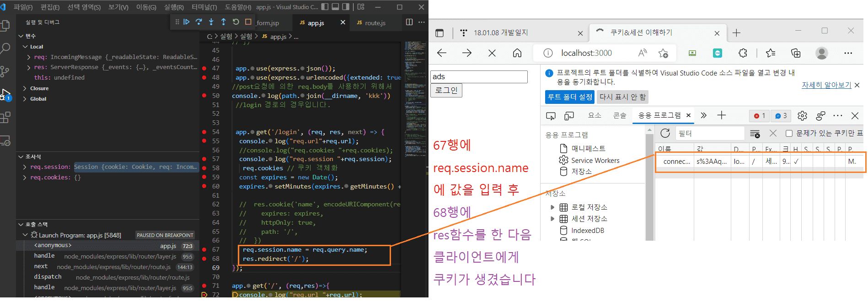Refresh the cookies table in DevTools
Screen dimensions: 868x302
[665, 133]
